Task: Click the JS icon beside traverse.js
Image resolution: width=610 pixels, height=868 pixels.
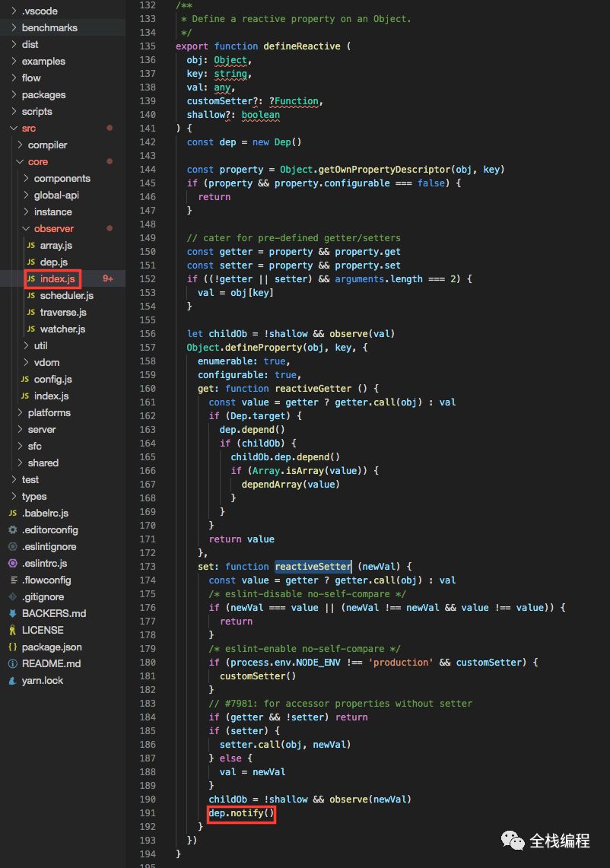Action: click(31, 312)
